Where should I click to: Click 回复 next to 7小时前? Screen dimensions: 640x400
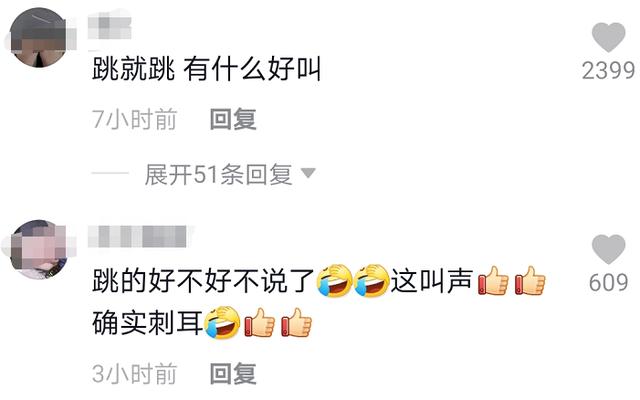[233, 119]
